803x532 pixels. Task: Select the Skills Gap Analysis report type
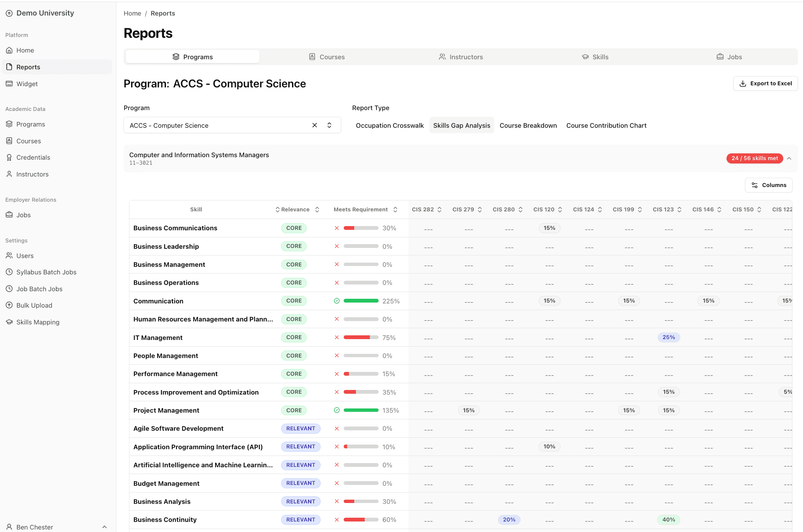coord(461,125)
